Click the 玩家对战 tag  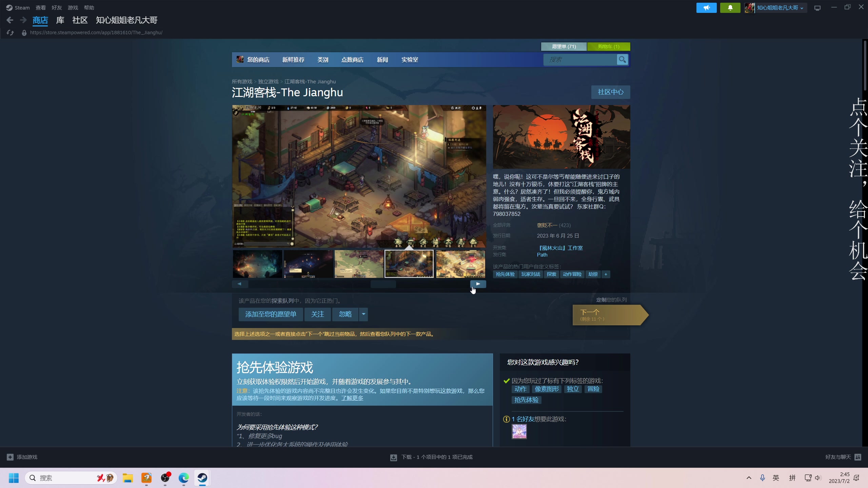[x=531, y=274]
